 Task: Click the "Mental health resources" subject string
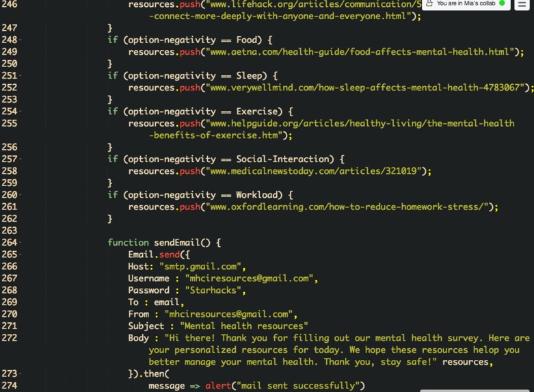(244, 326)
